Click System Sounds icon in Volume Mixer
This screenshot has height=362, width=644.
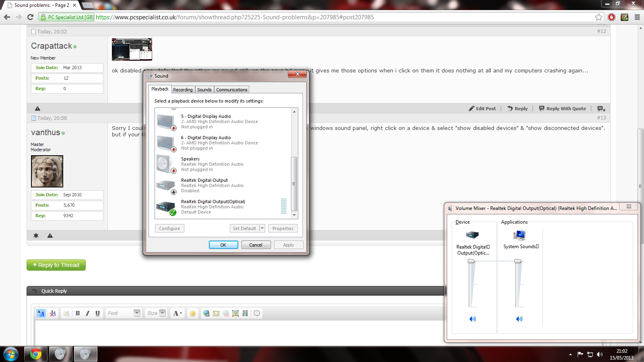(x=520, y=235)
